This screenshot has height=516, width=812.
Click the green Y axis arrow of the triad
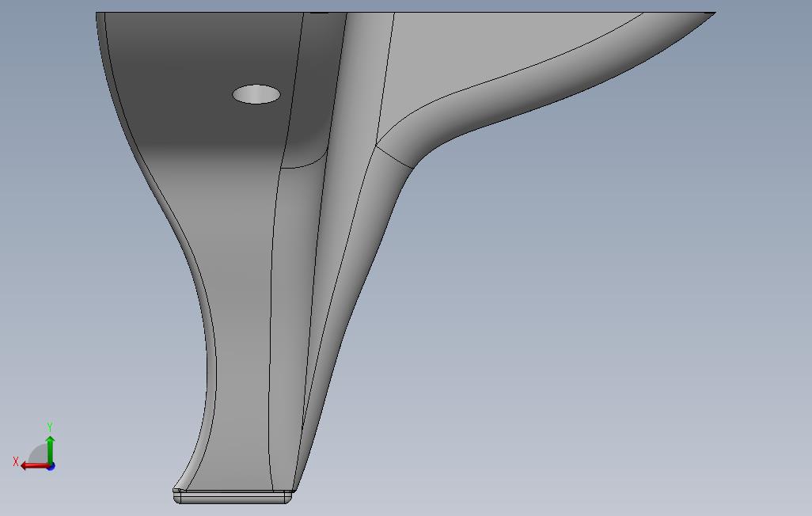click(50, 450)
